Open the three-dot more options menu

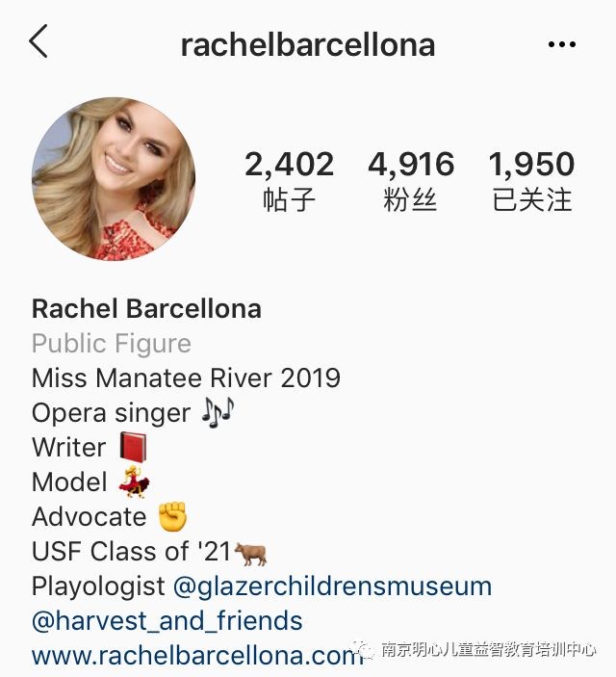click(x=561, y=44)
